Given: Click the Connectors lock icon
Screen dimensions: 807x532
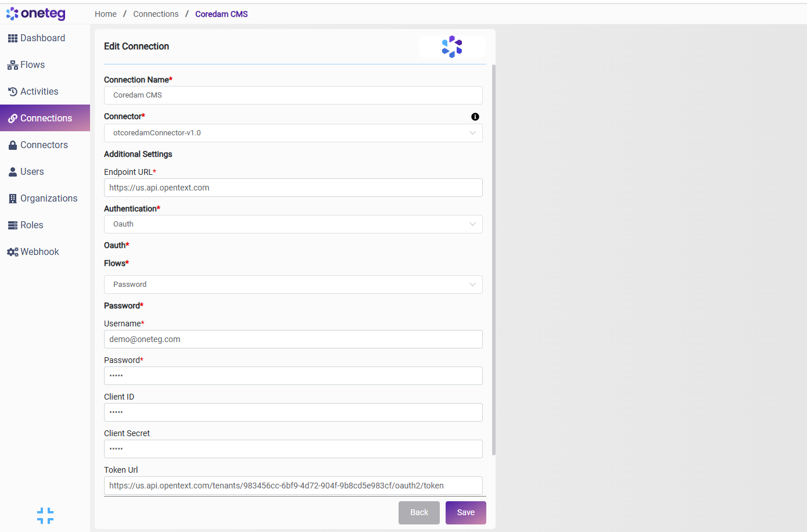Looking at the screenshot, I should pyautogui.click(x=12, y=145).
